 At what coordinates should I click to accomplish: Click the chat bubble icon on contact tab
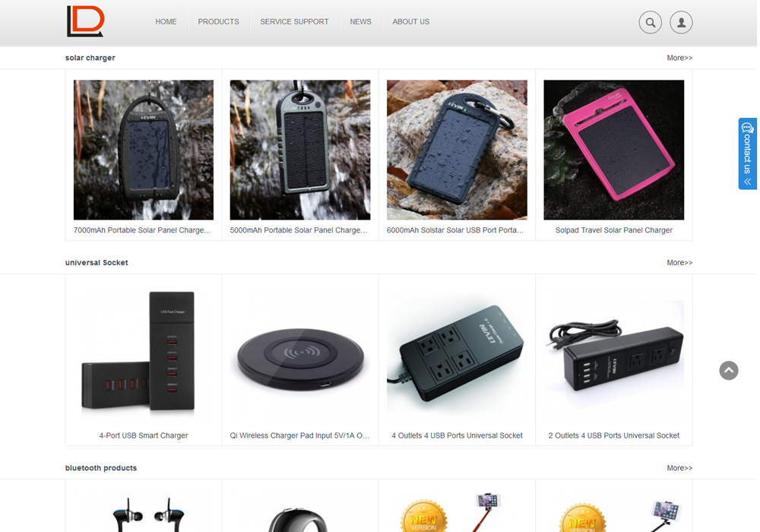coord(747,128)
